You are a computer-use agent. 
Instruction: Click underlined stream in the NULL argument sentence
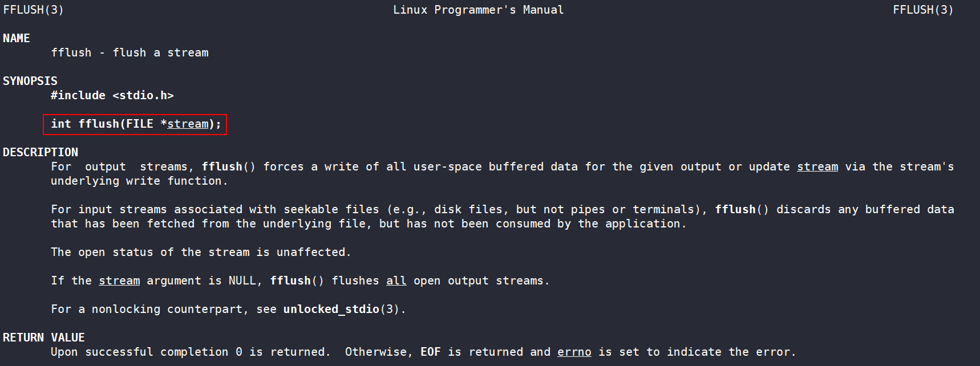[119, 280]
